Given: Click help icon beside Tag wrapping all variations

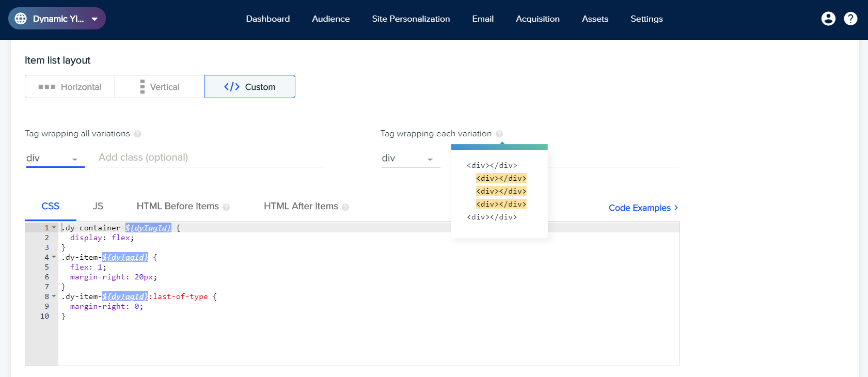Looking at the screenshot, I should point(137,134).
